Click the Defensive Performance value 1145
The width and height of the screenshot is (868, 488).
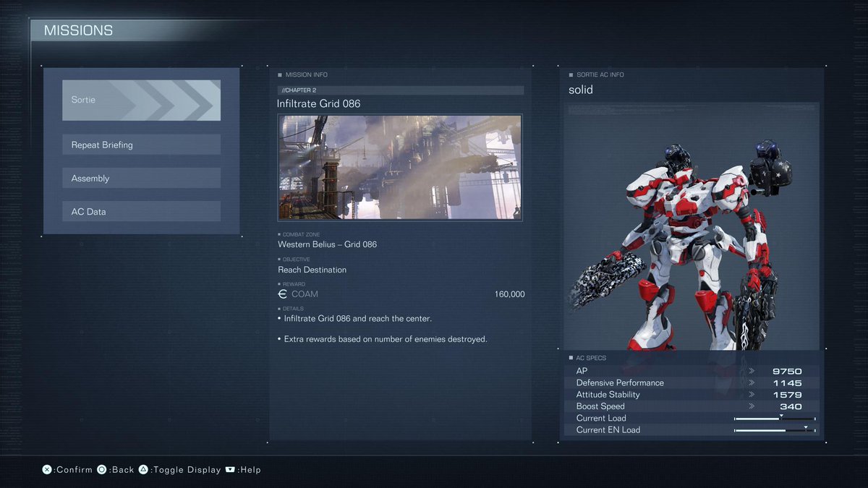787,382
